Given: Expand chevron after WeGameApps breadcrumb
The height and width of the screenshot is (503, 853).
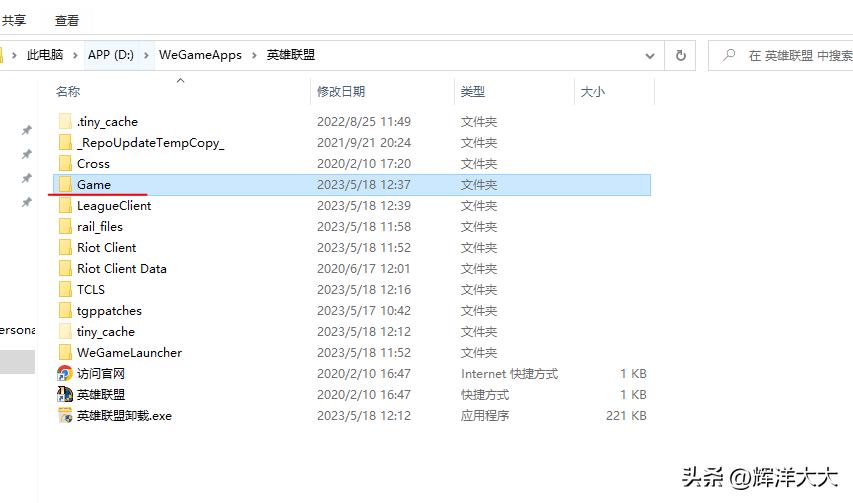Looking at the screenshot, I should 254,55.
